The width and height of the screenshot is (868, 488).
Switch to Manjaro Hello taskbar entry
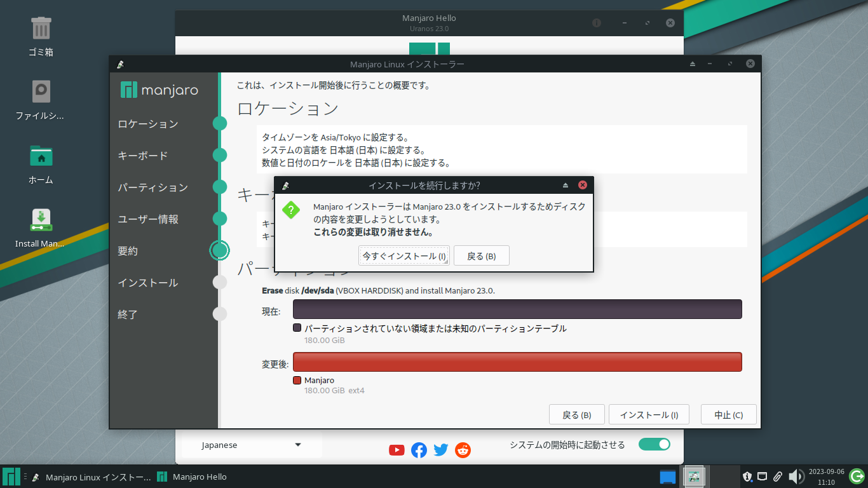tap(192, 477)
